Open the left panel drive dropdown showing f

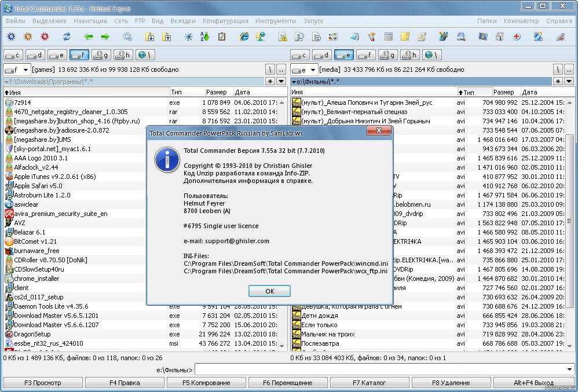[x=17, y=69]
